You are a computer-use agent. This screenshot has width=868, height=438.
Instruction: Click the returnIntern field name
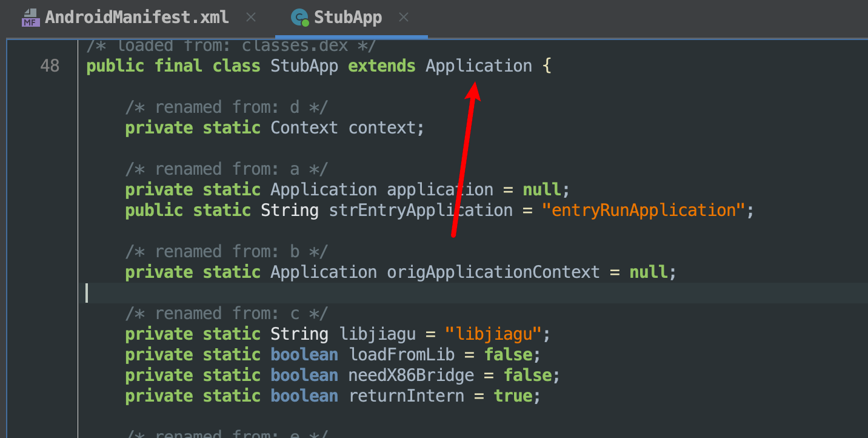point(406,396)
